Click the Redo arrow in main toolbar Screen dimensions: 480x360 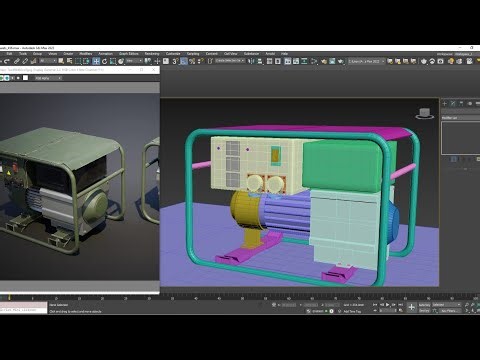tap(7, 61)
